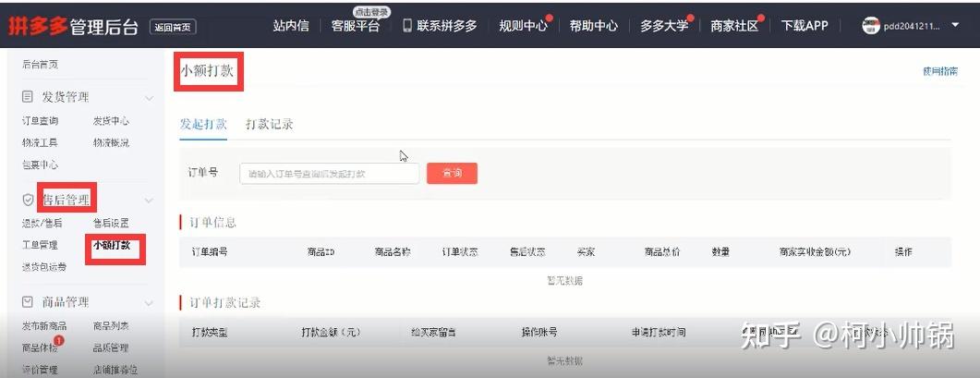Collapse the 售后管理 section chevron
Image resolution: width=980 pixels, height=378 pixels.
click(149, 201)
